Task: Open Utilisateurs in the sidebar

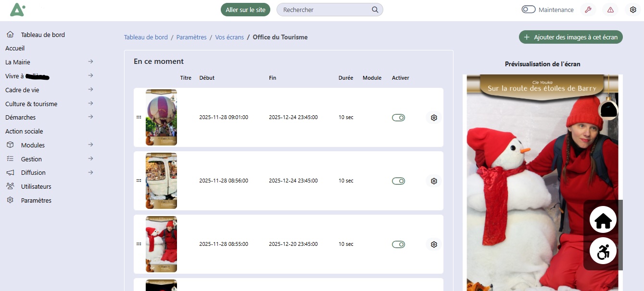Action: point(36,186)
